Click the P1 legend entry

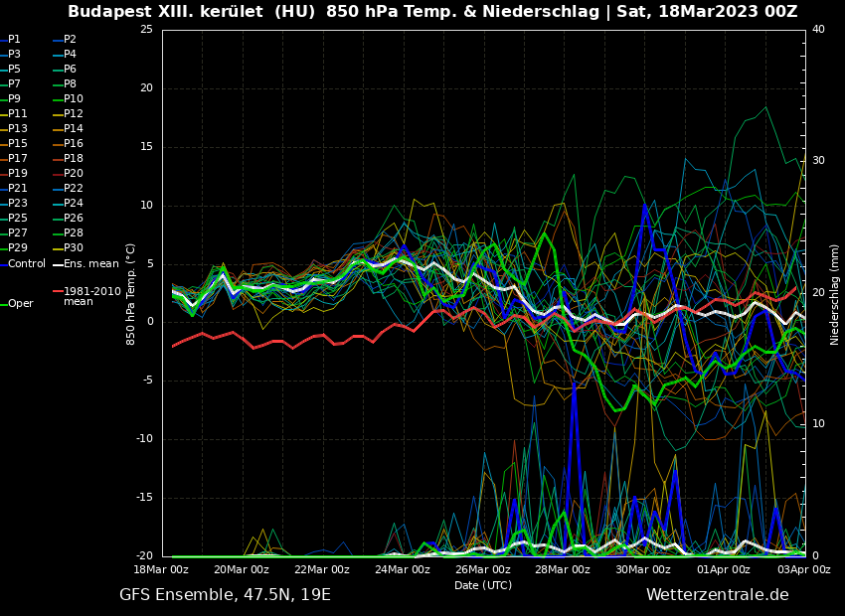click(x=14, y=40)
